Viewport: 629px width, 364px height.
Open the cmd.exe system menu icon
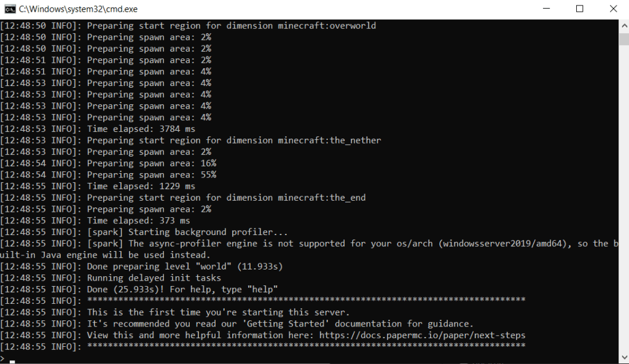[x=10, y=9]
